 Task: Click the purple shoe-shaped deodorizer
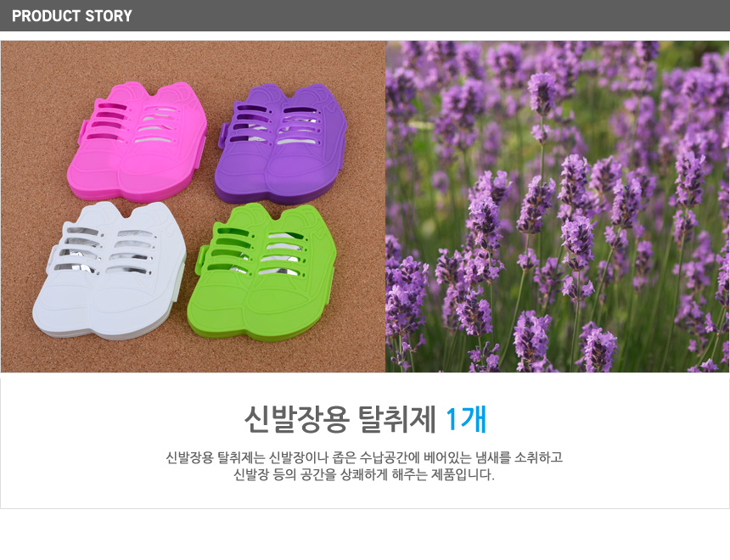[x=281, y=144]
